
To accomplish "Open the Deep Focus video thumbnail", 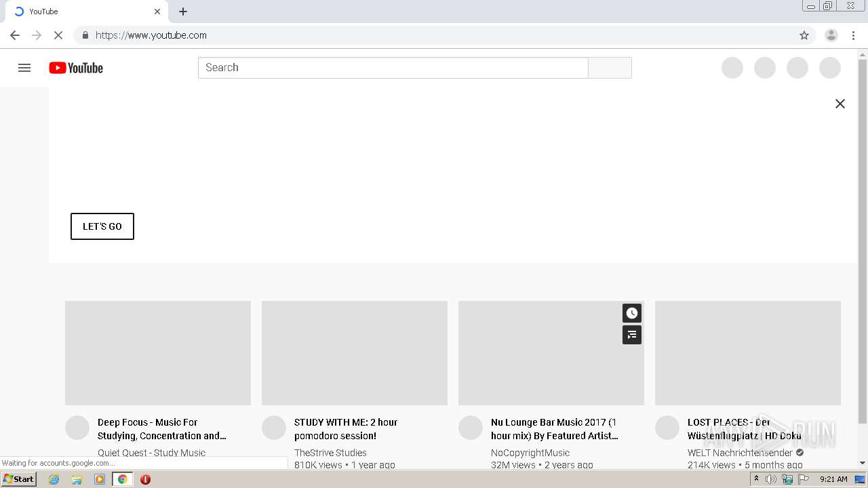I will (x=158, y=353).
